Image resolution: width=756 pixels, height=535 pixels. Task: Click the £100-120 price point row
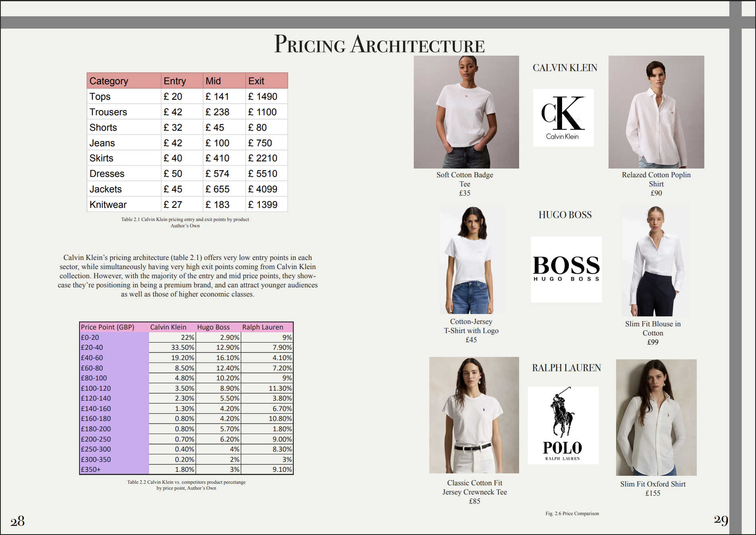(186, 388)
